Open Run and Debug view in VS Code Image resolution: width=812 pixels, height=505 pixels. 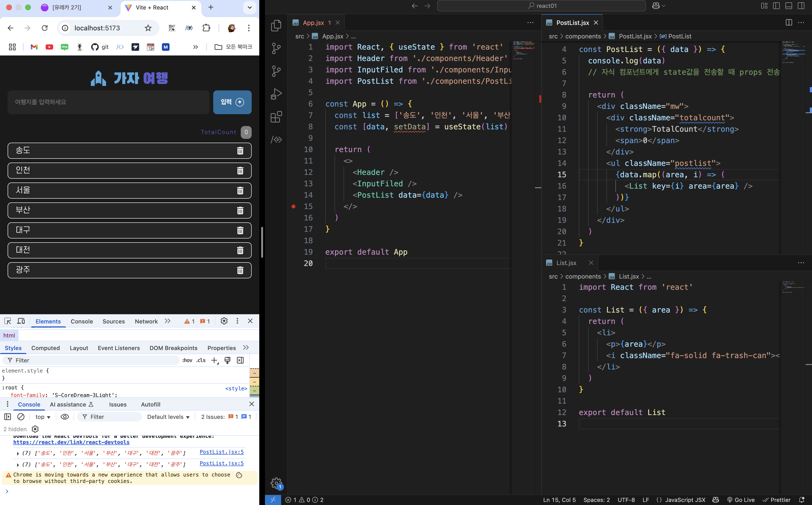tap(276, 94)
